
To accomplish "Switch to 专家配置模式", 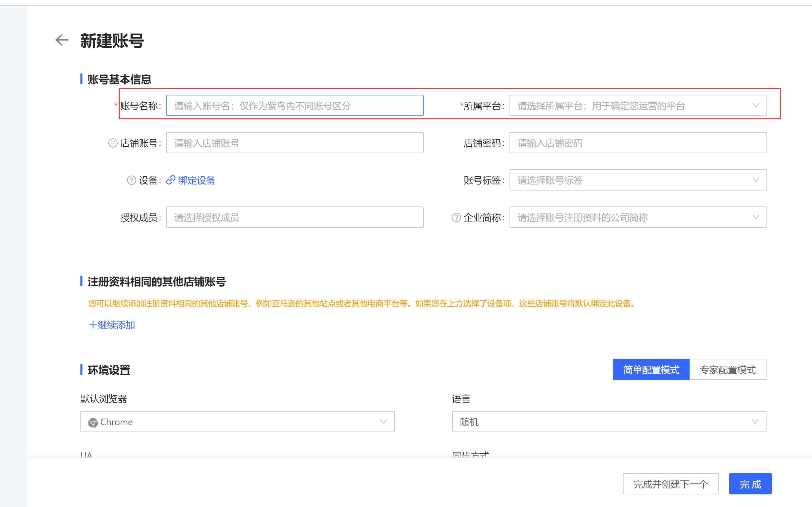I will 728,369.
